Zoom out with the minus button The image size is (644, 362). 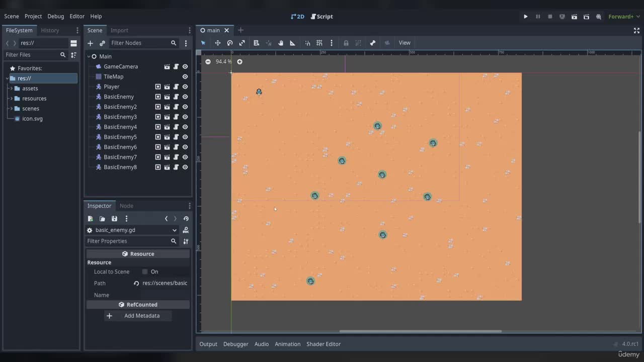(x=208, y=62)
